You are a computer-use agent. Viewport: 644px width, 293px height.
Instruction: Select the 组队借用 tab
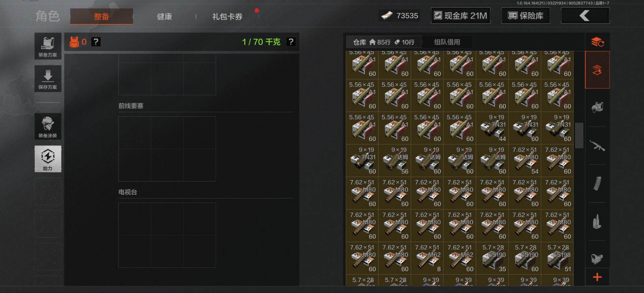click(447, 42)
